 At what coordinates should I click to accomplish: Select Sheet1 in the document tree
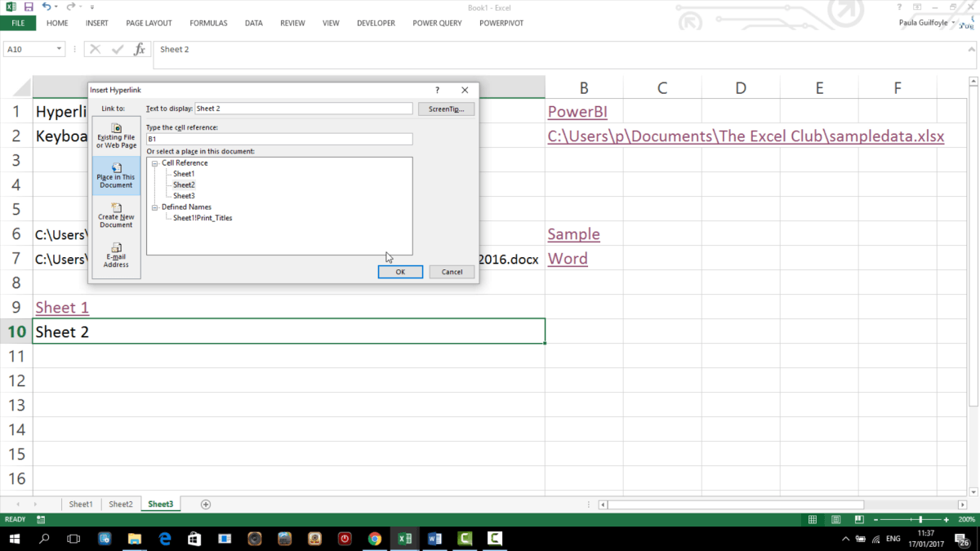click(x=184, y=174)
